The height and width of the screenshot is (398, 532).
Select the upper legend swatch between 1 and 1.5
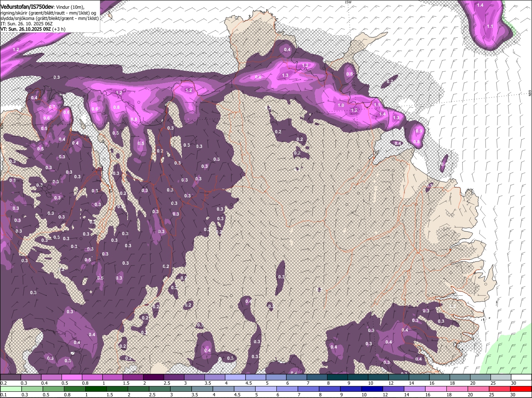click(x=113, y=377)
